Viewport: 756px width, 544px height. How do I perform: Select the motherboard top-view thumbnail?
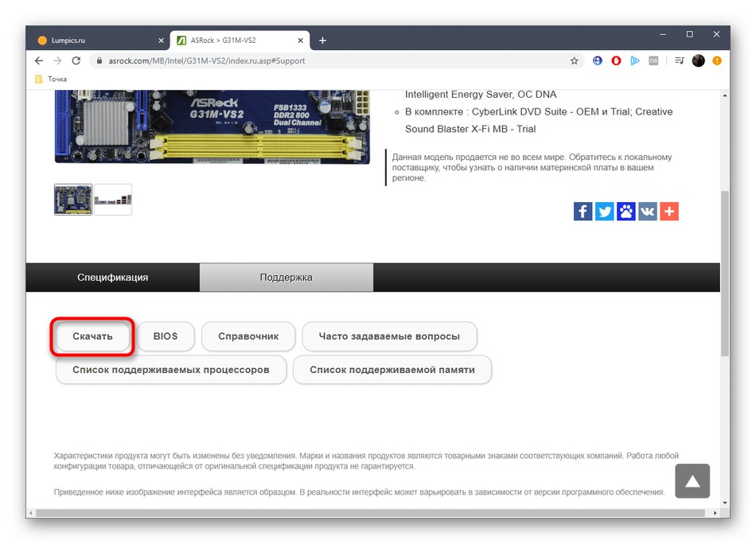pyautogui.click(x=73, y=200)
